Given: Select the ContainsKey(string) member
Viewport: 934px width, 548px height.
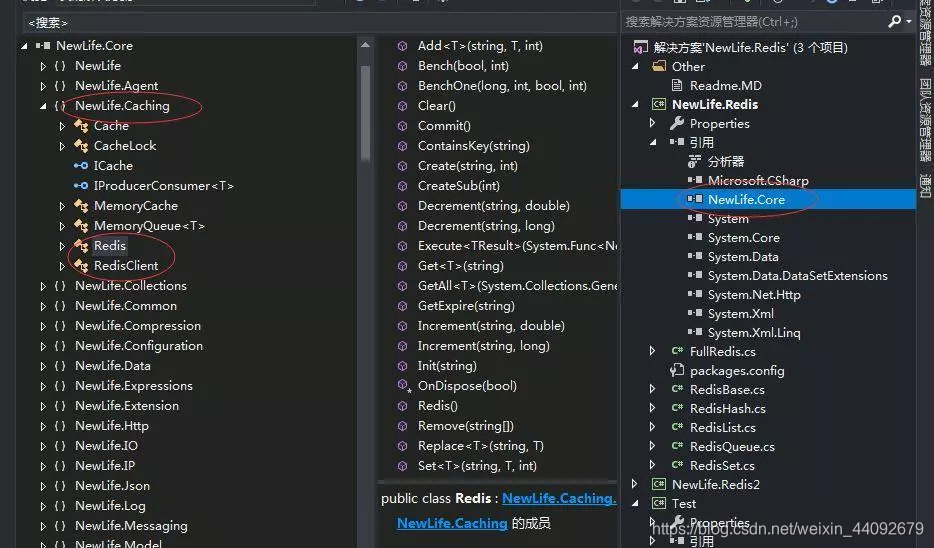Looking at the screenshot, I should coord(474,146).
